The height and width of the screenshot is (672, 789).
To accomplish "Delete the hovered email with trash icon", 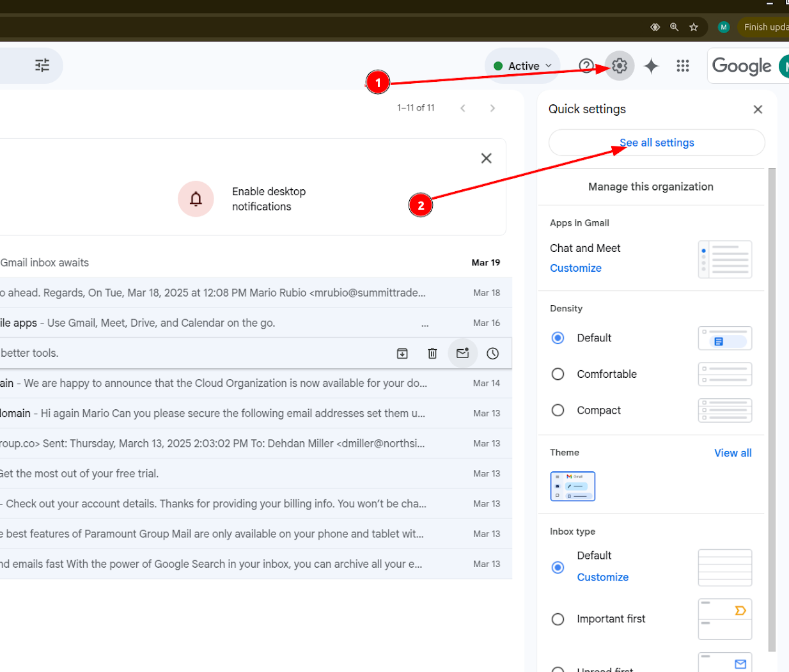I will 432,354.
